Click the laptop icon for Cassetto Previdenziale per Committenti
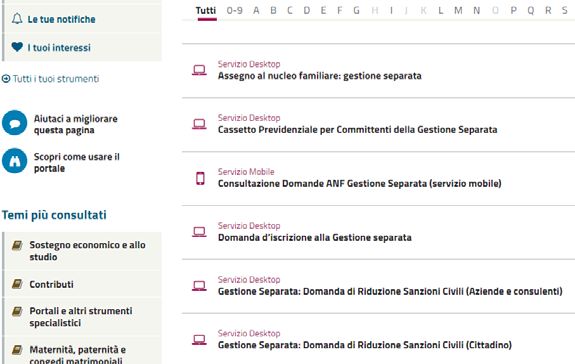575x364 pixels. pos(199,124)
